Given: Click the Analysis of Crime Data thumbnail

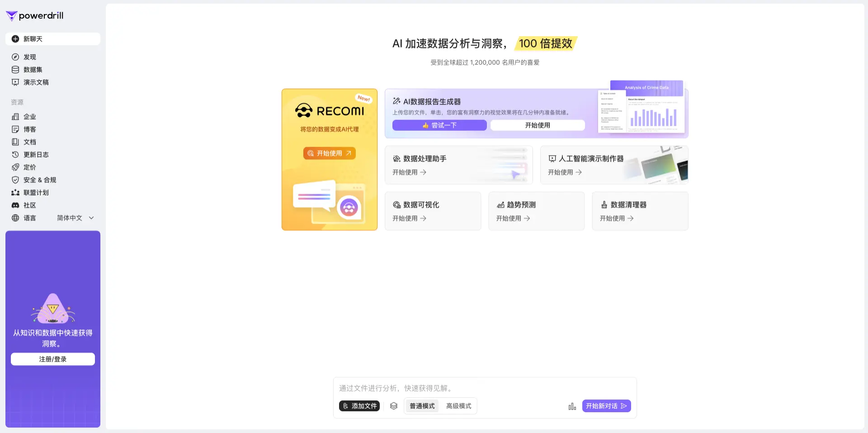Looking at the screenshot, I should coord(641,107).
